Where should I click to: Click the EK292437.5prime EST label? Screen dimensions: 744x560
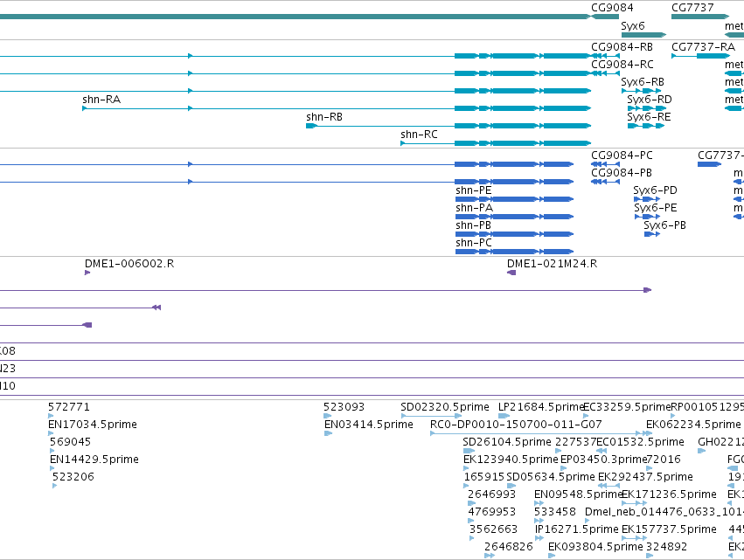click(x=645, y=477)
